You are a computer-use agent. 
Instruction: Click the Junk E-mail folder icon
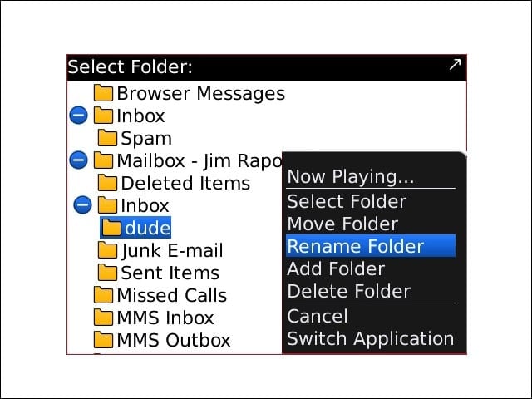coord(107,250)
